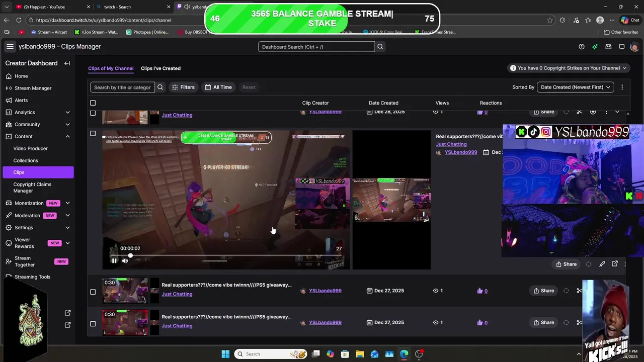Open the inbox mail icon
The width and height of the screenshot is (644, 362).
tap(608, 47)
